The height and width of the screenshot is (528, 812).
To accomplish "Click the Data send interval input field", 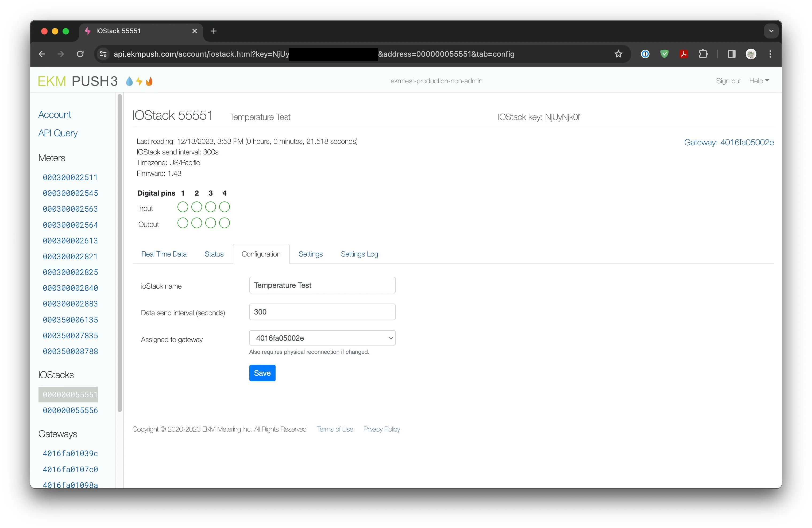I will (x=322, y=312).
